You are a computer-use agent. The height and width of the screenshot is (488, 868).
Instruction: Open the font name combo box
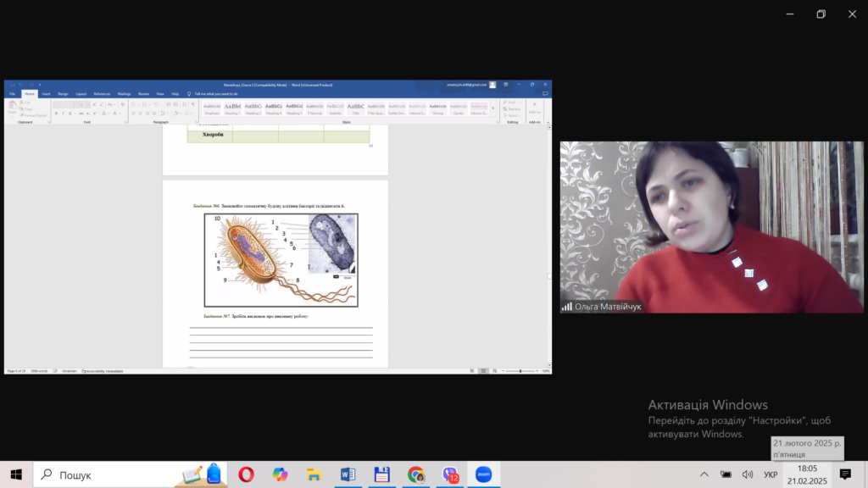tap(64, 104)
